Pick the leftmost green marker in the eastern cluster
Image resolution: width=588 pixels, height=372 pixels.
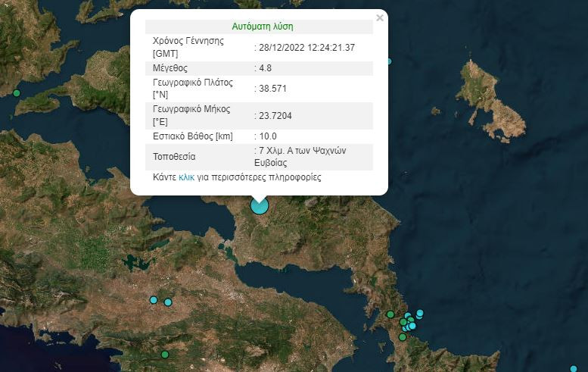tap(390, 314)
